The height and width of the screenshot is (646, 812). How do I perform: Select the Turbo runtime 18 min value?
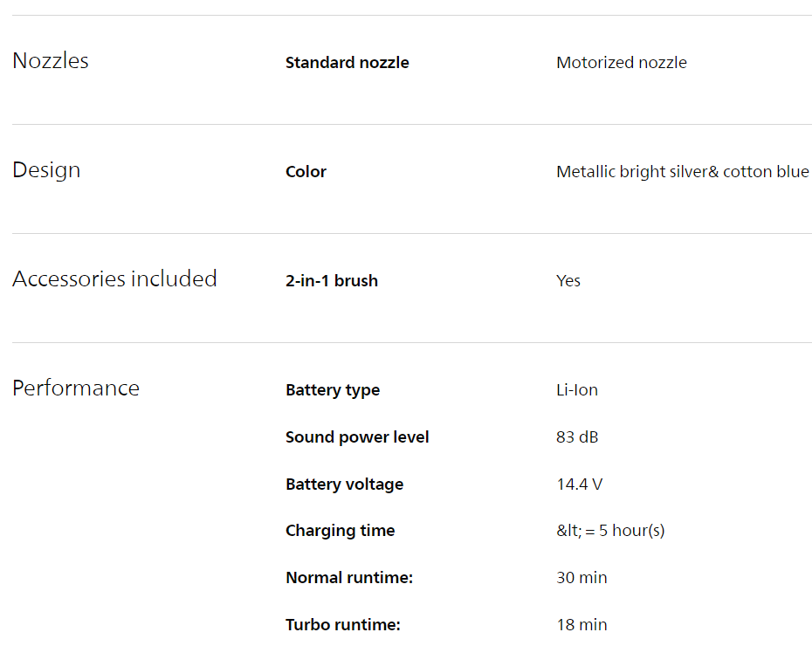click(581, 625)
